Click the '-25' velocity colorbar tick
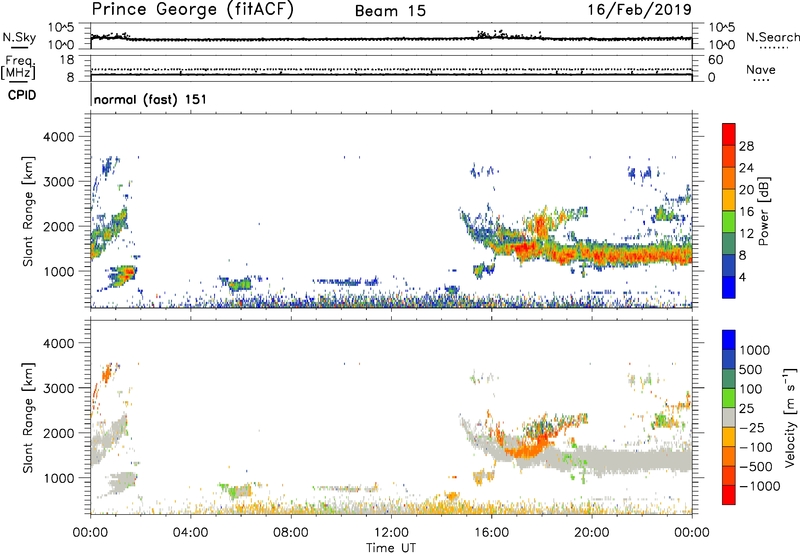The image size is (800, 554). 752,428
